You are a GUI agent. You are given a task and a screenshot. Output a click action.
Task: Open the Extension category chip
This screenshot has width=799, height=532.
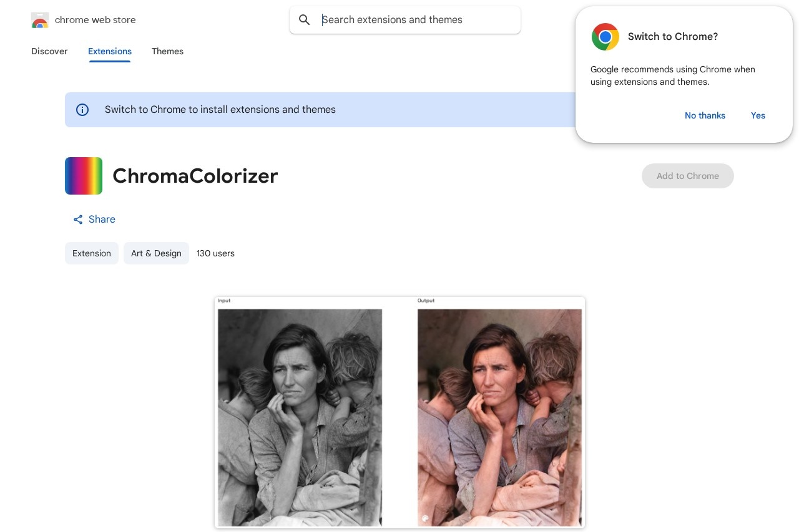(x=92, y=253)
